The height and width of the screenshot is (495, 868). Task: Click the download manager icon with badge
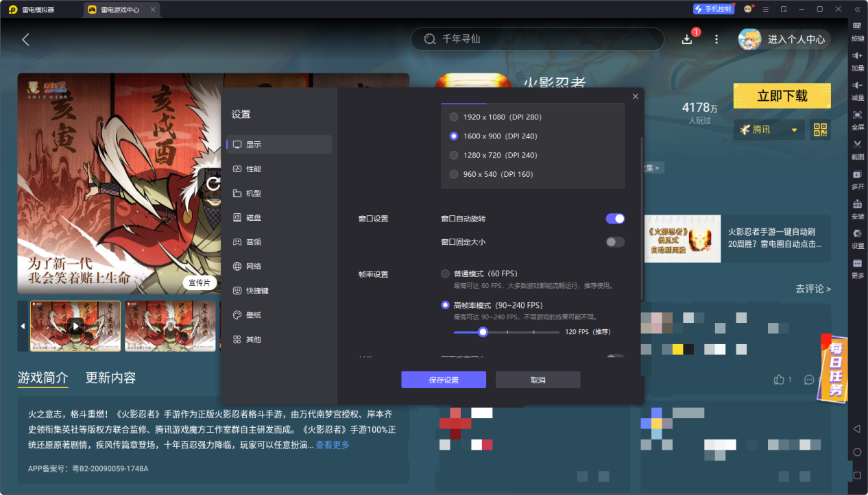[688, 39]
